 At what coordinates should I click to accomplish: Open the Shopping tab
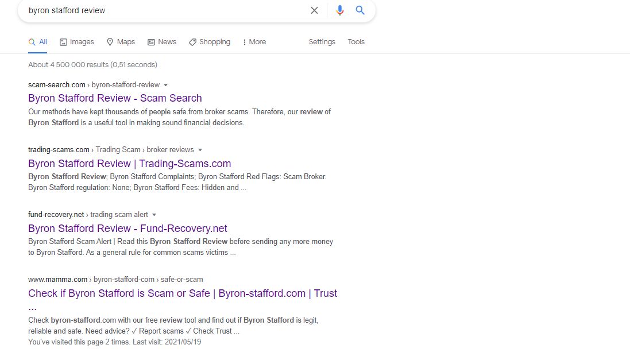click(210, 42)
